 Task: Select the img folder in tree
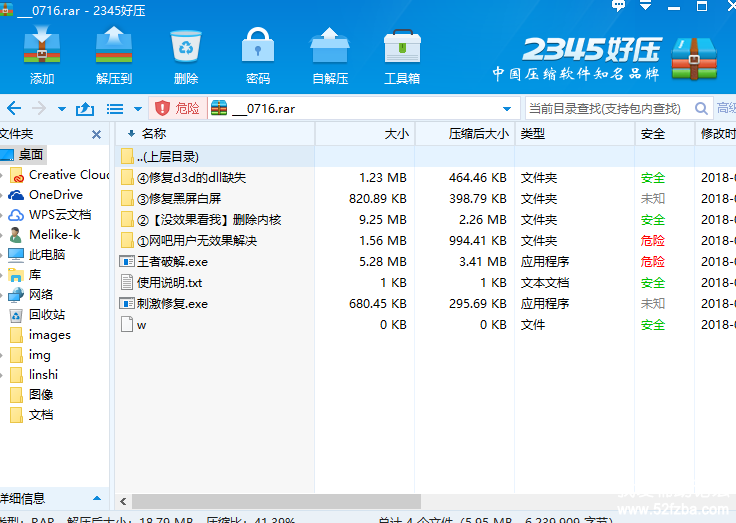point(30,355)
